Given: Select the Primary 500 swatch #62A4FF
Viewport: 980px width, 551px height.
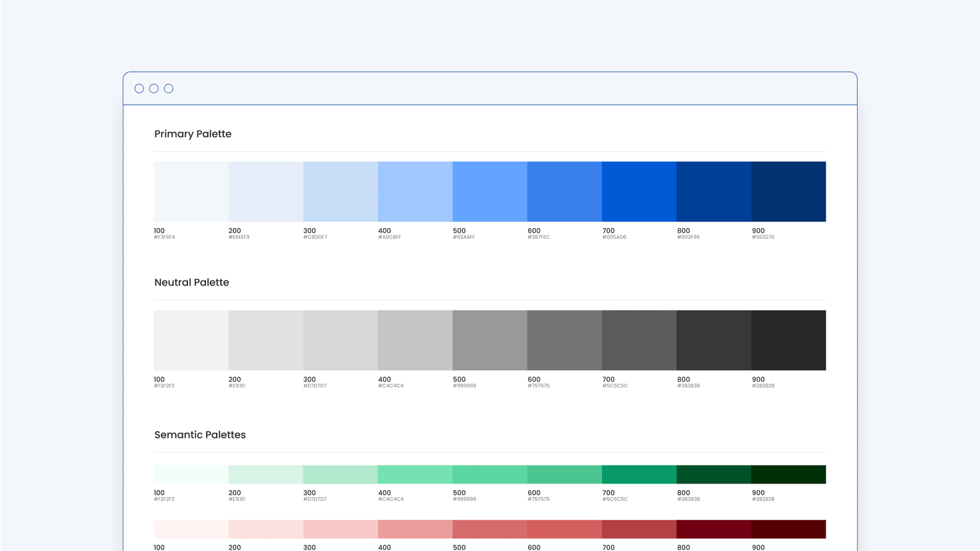Looking at the screenshot, I should [489, 191].
